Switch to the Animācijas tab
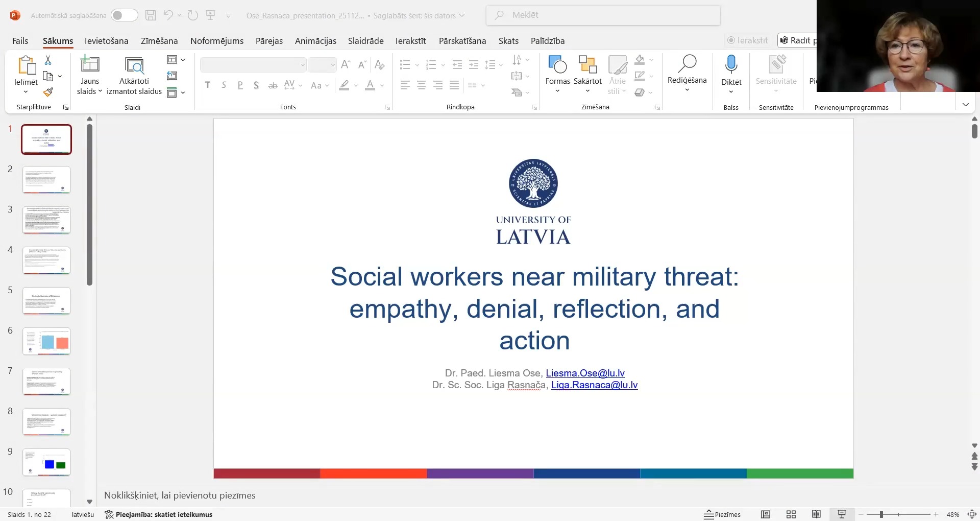 point(315,41)
